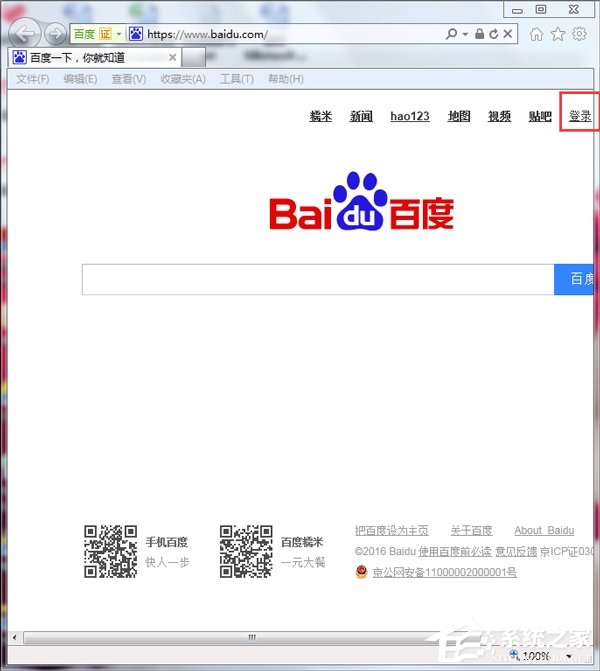Image resolution: width=600 pixels, height=671 pixels.
Task: Open the 工具(T) menu
Action: click(x=236, y=79)
